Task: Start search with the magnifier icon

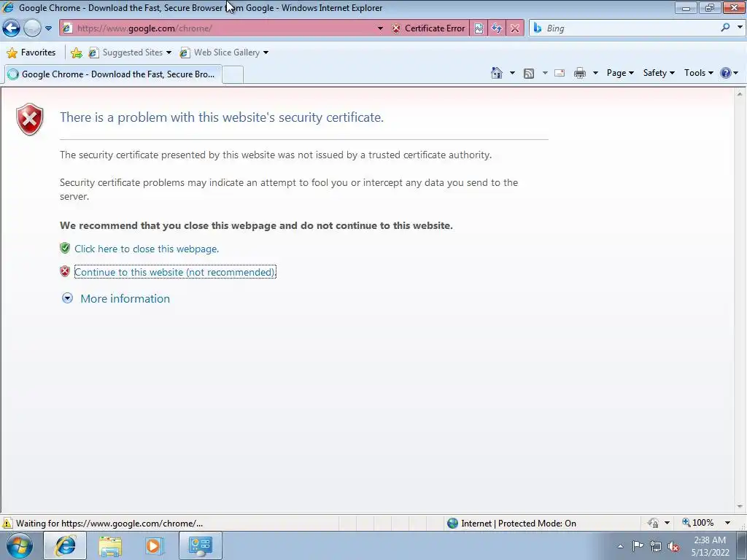Action: click(725, 28)
